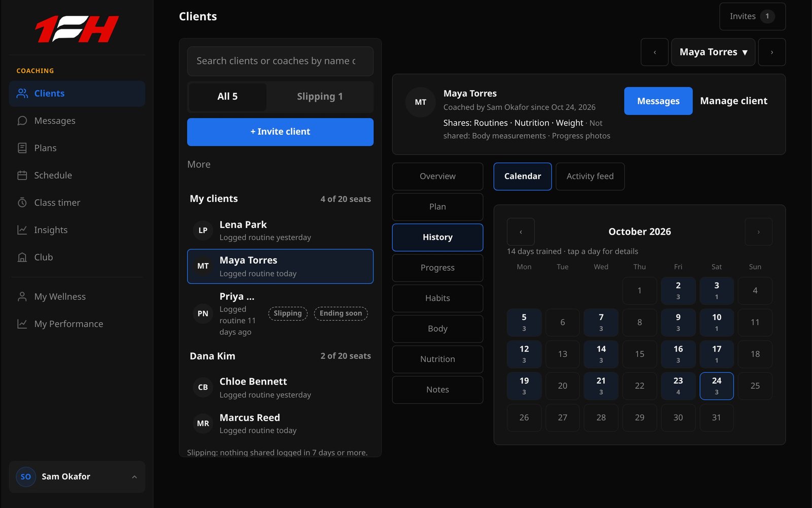Select the Calendar tab

[523, 176]
